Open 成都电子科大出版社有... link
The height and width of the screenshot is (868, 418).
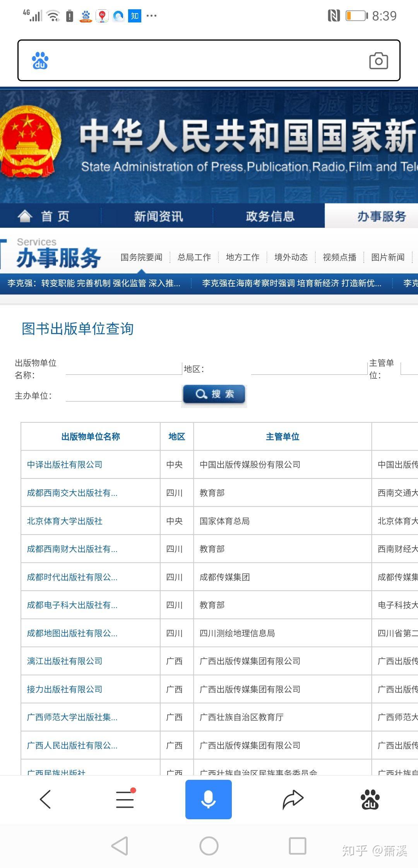72,605
